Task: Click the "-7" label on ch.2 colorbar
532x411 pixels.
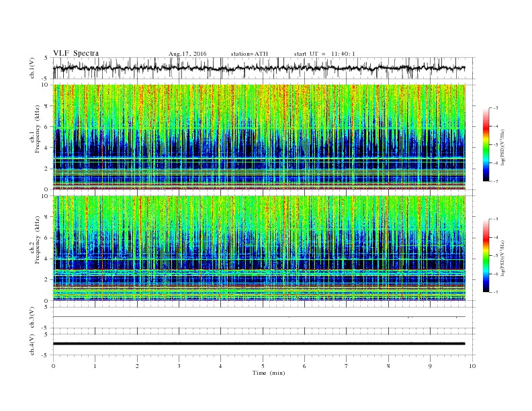Action: click(496, 292)
